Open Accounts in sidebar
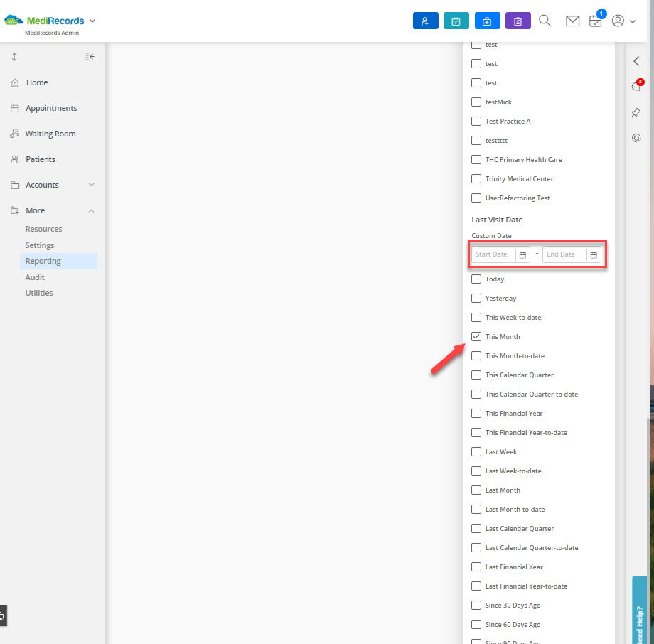This screenshot has width=654, height=644. (x=42, y=185)
